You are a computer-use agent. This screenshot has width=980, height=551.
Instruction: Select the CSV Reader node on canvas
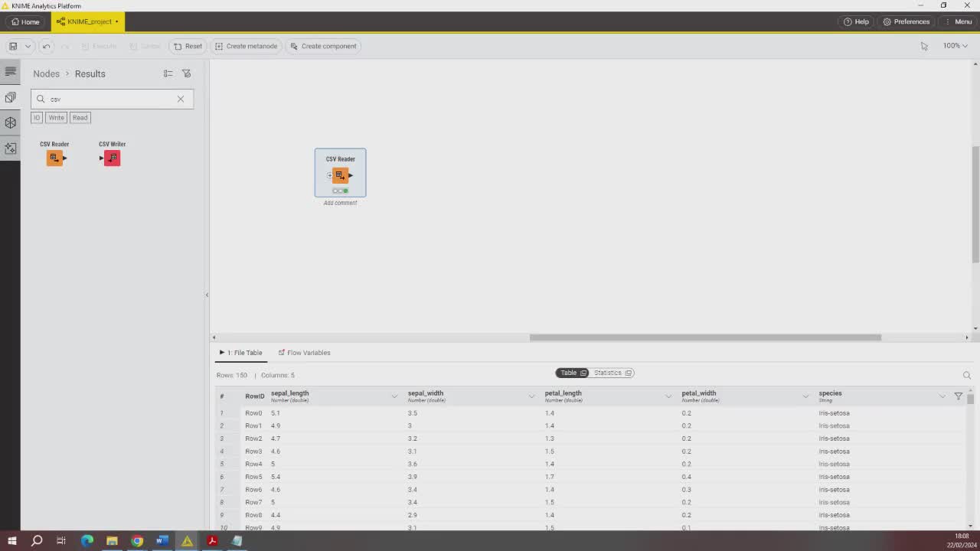340,175
